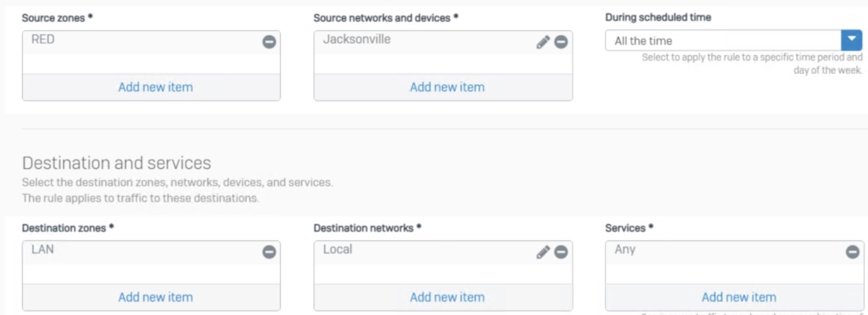Open scheduled time dropdown arrow
The image size is (868, 315).
pos(851,40)
